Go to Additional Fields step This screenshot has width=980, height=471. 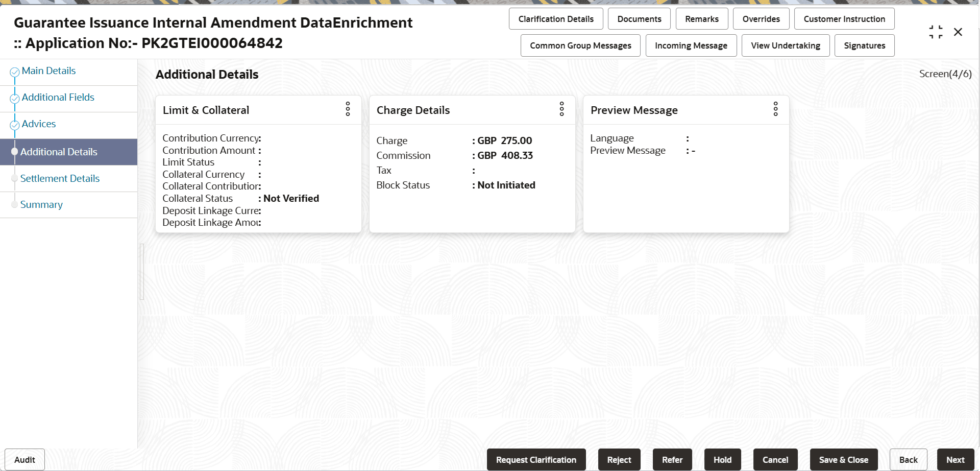coord(58,98)
